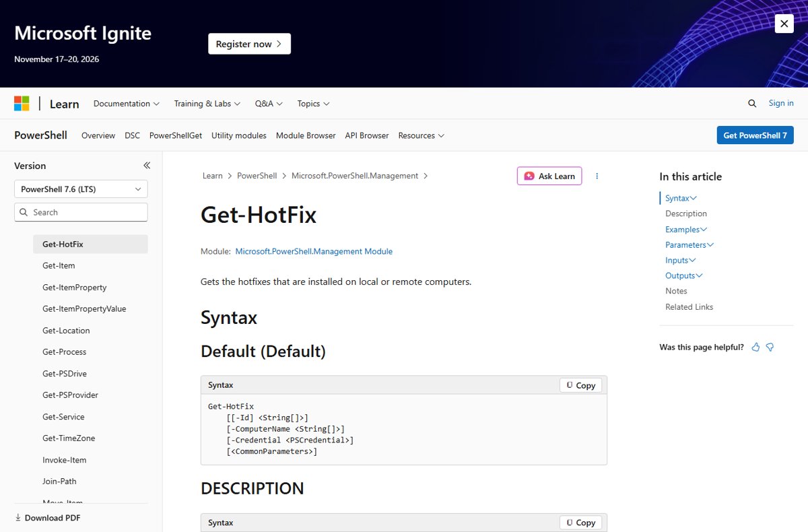Click thumbs down not helpful icon
Viewport: 808px width, 532px height.
pyautogui.click(x=770, y=347)
